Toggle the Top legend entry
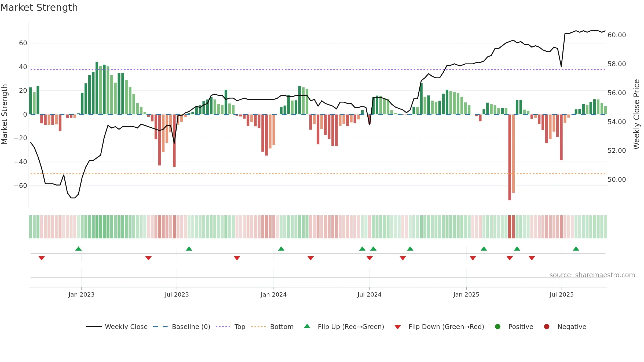Image resolution: width=644 pixels, height=362 pixels. [x=230, y=327]
